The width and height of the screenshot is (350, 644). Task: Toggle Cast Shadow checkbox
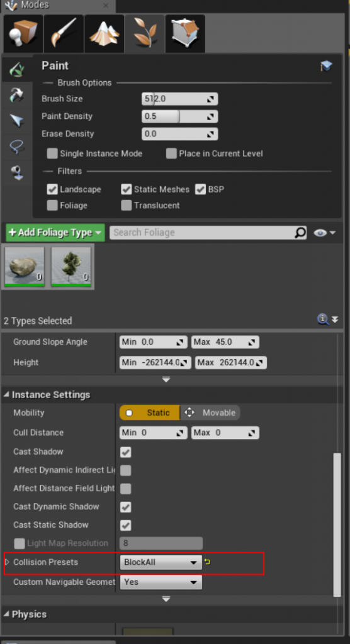(x=125, y=452)
